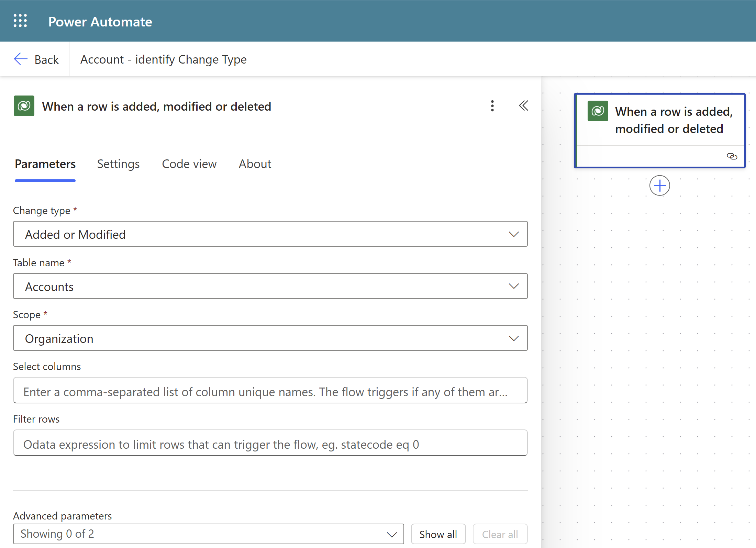
Task: Click the flow title Account - identify Change Type
Action: point(164,59)
